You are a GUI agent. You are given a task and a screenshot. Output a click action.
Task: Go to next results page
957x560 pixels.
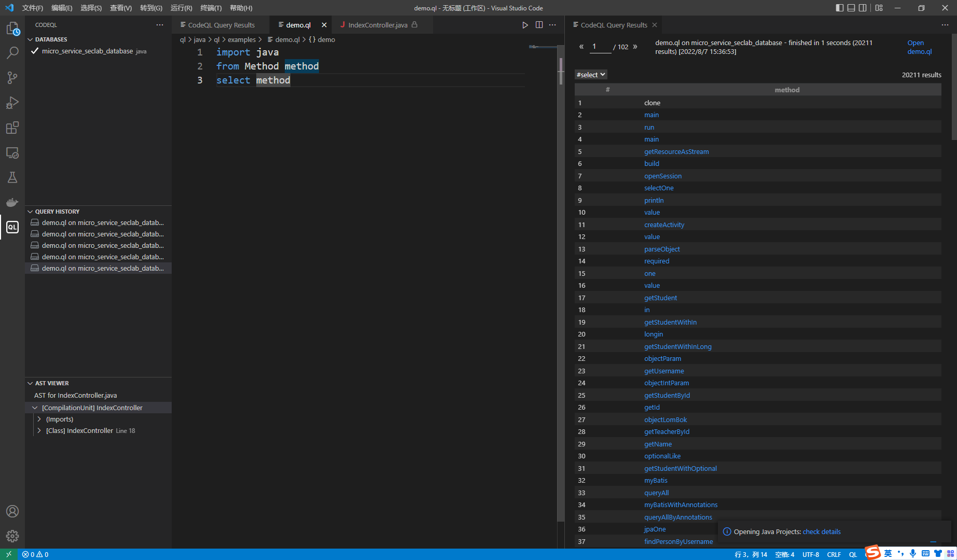pos(635,47)
